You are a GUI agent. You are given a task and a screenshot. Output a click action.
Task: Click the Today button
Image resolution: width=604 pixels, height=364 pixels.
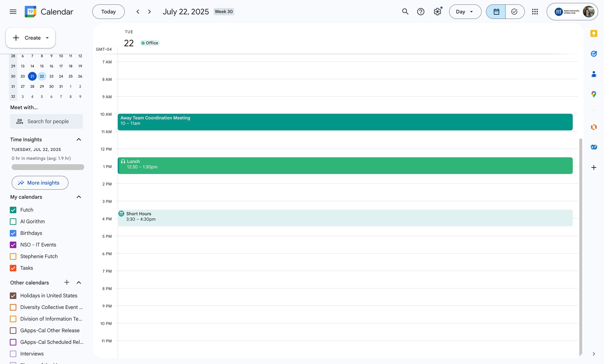(108, 11)
